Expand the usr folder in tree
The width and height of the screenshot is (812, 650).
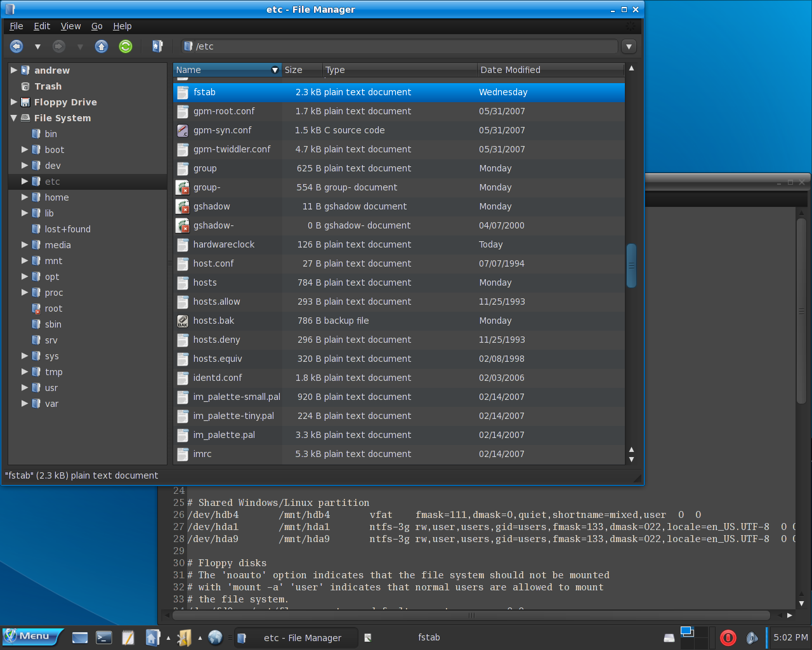click(25, 387)
